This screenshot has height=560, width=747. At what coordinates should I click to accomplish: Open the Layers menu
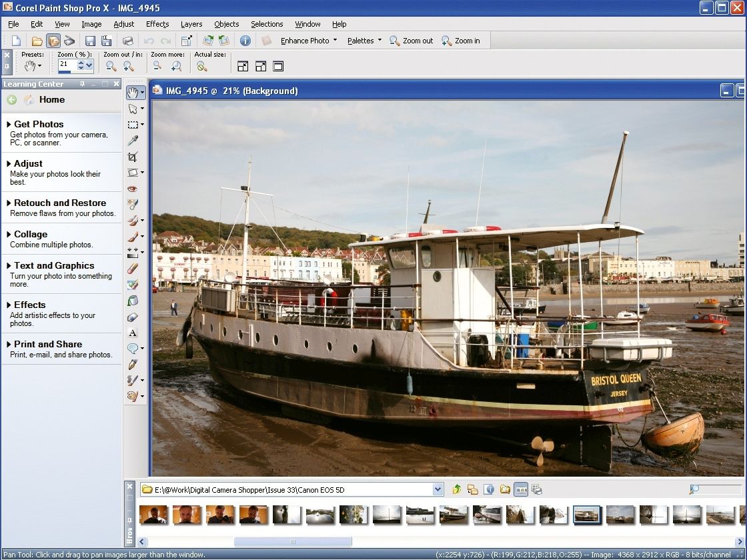tap(191, 24)
